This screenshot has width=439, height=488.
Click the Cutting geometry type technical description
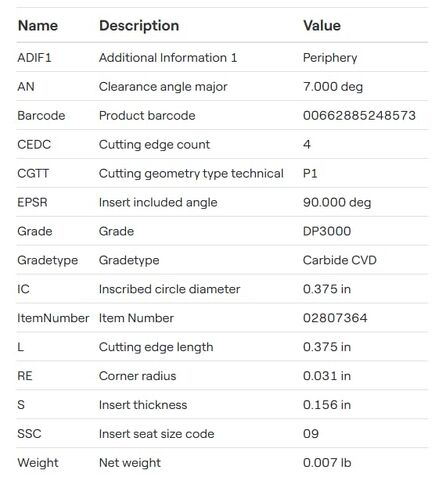[x=191, y=174]
